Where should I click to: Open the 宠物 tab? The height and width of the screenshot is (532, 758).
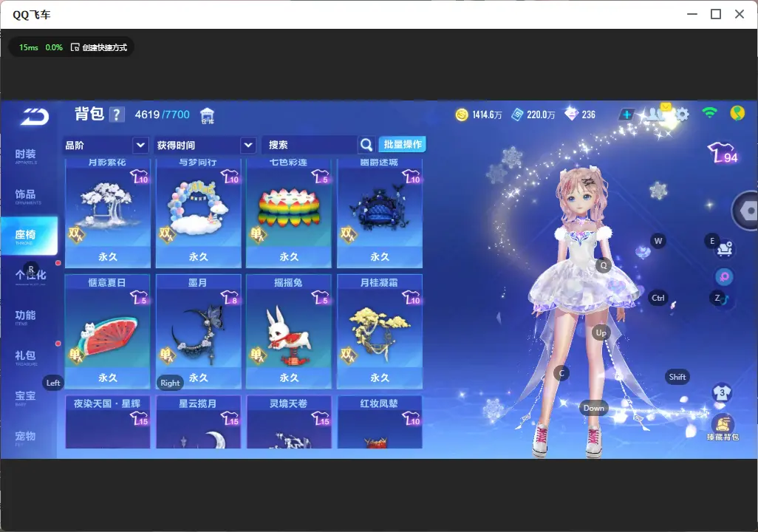pos(26,437)
